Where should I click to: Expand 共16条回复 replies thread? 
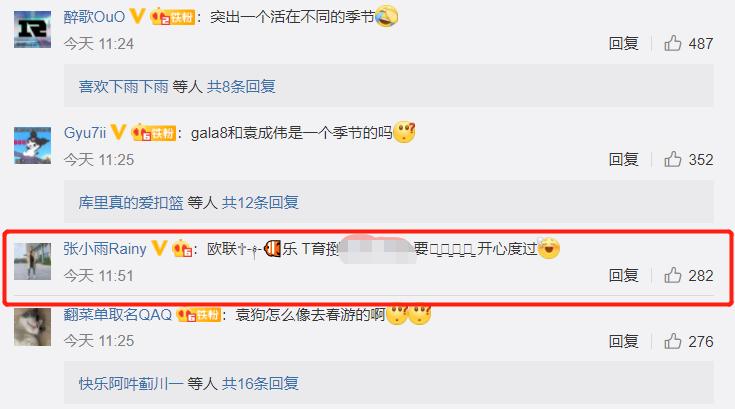coord(260,384)
